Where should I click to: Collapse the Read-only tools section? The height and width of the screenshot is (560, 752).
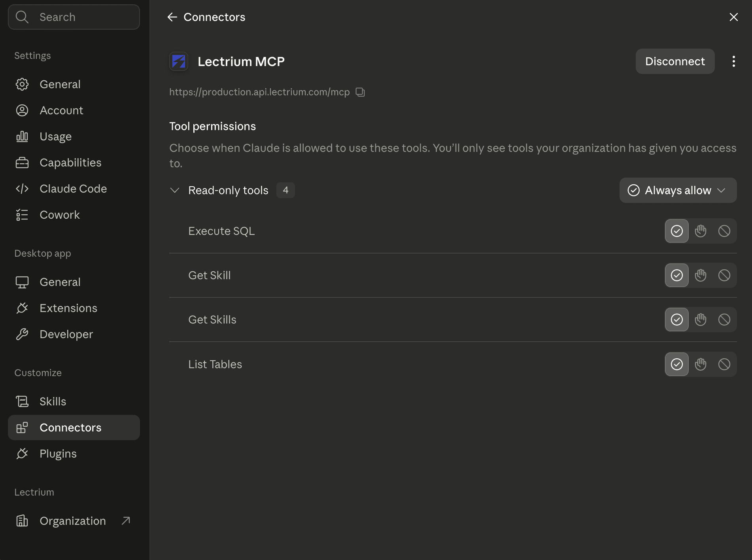point(175,190)
